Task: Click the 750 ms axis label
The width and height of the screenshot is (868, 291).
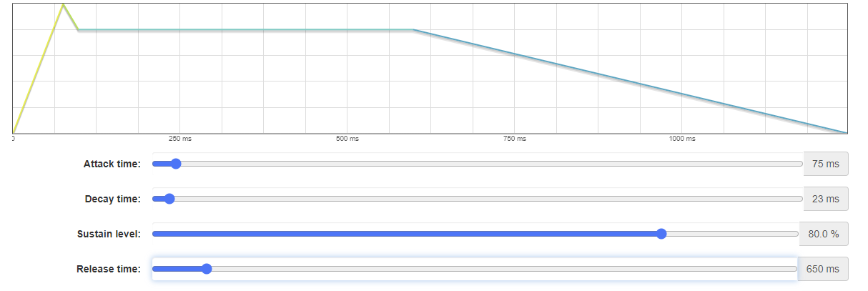Action: [514, 139]
